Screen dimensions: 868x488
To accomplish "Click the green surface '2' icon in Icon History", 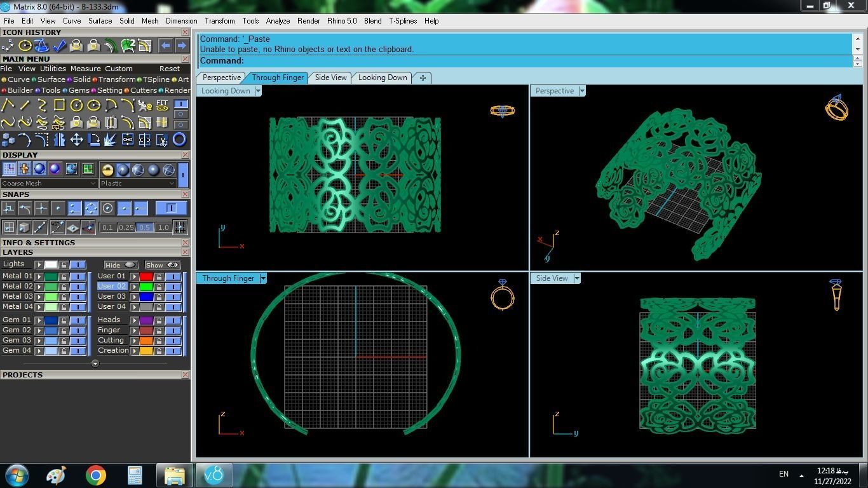I will click(x=128, y=45).
